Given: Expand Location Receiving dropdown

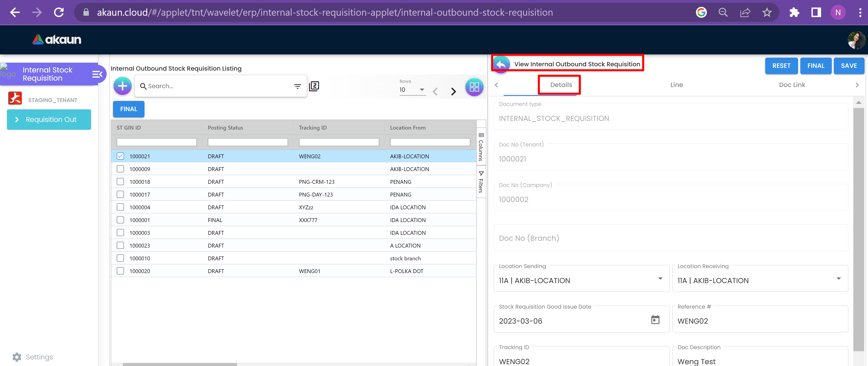Looking at the screenshot, I should pyautogui.click(x=838, y=279).
